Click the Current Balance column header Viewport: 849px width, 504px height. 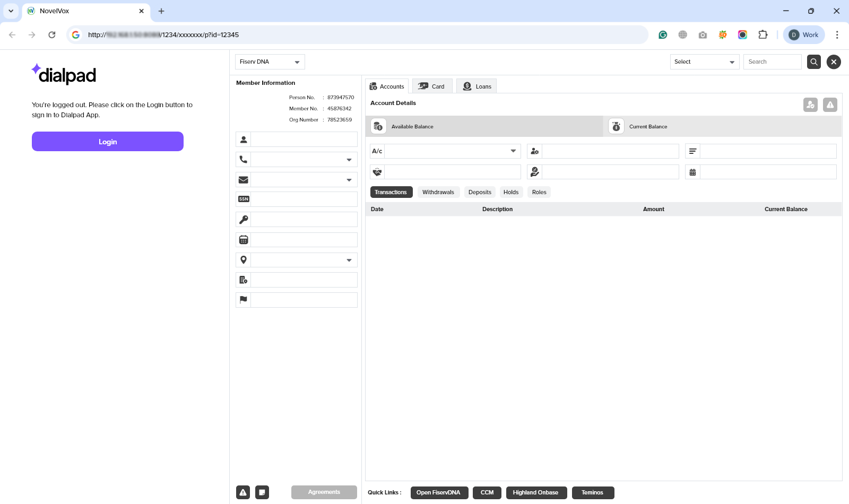786,209
